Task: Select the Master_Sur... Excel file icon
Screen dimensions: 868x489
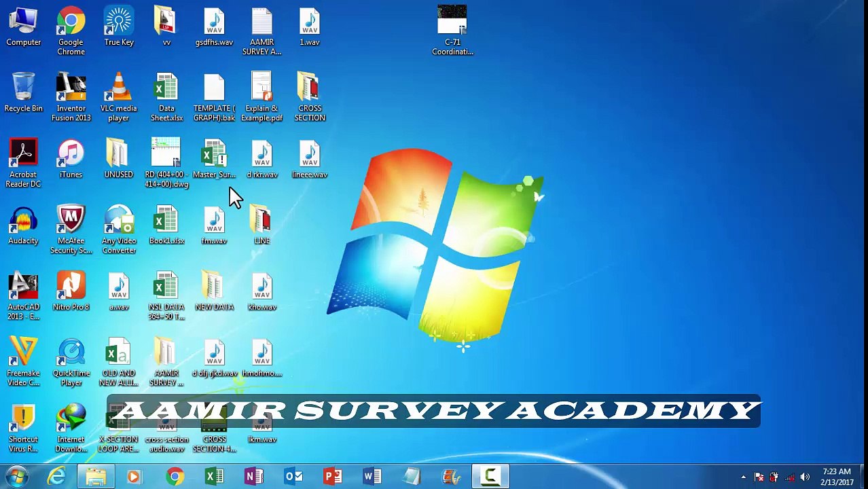Action: (x=214, y=160)
